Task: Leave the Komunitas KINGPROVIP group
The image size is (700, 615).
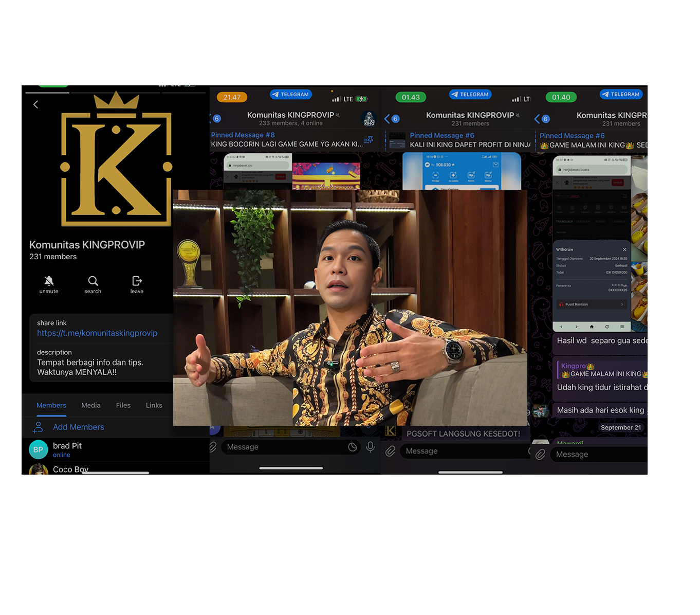Action: point(137,284)
